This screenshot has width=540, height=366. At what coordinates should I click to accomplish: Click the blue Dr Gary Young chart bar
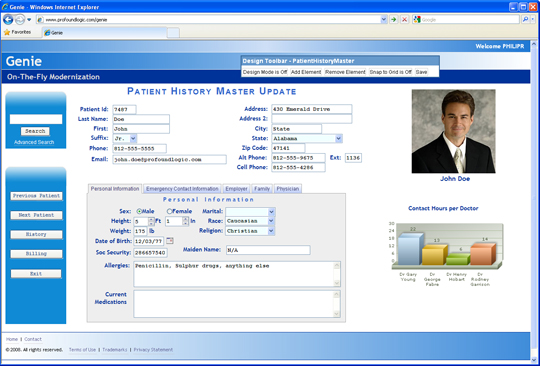(x=411, y=249)
